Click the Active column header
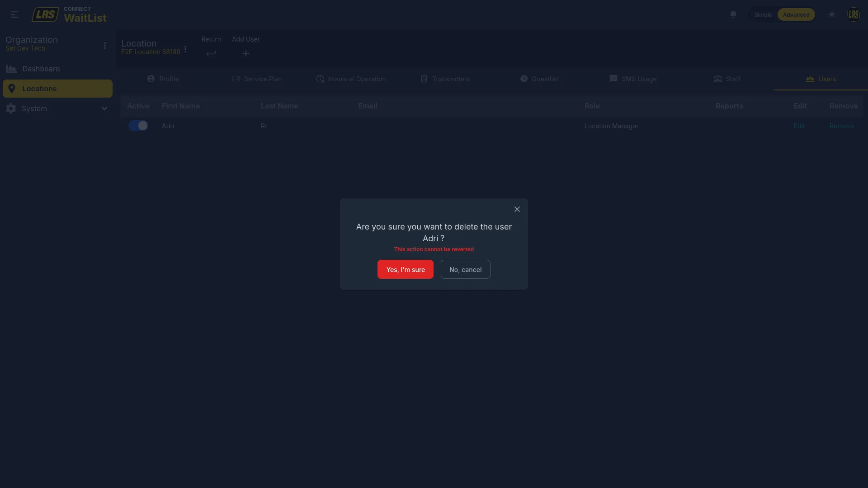The width and height of the screenshot is (868, 488). (138, 106)
